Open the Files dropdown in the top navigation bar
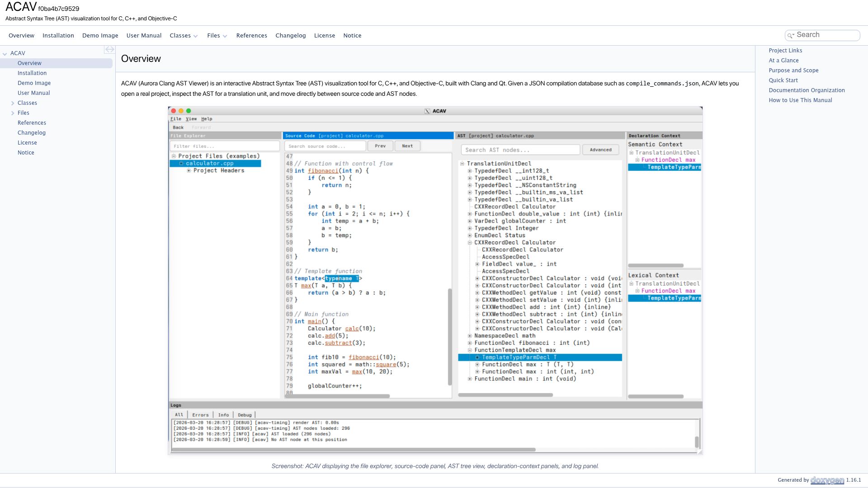 tap(217, 36)
